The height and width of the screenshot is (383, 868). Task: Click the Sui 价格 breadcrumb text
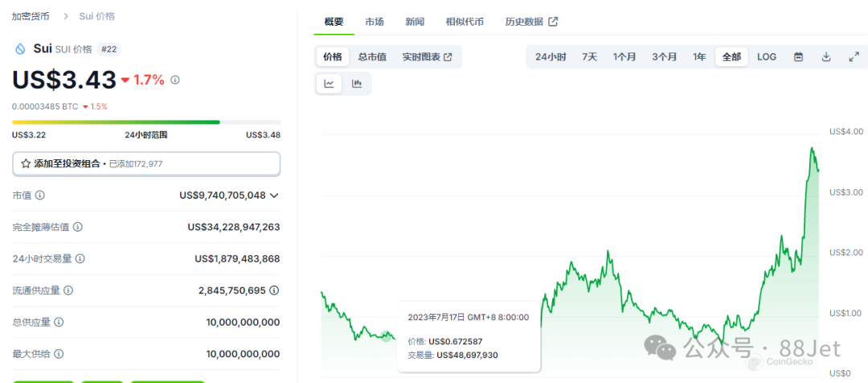point(97,16)
